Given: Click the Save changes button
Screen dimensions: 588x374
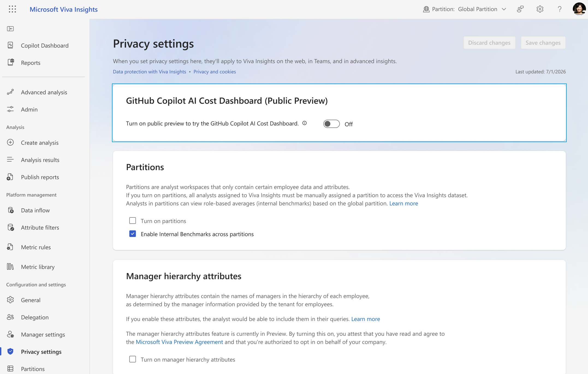Looking at the screenshot, I should point(543,43).
